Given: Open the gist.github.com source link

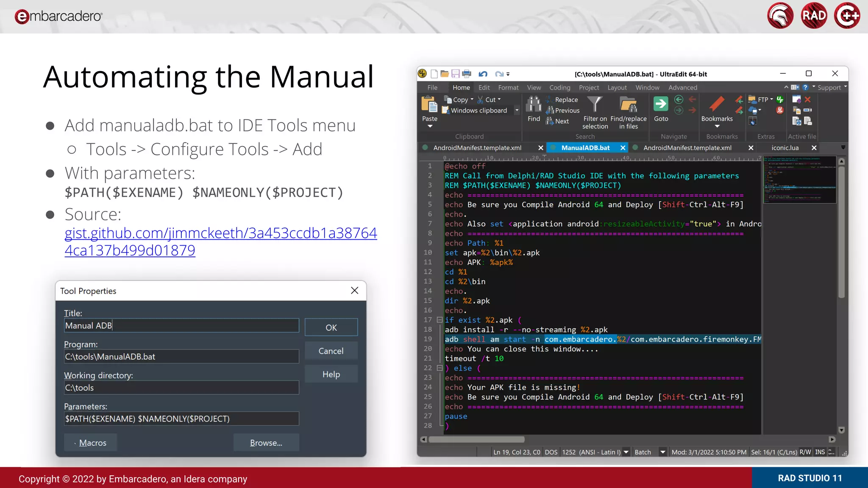Looking at the screenshot, I should click(x=221, y=241).
